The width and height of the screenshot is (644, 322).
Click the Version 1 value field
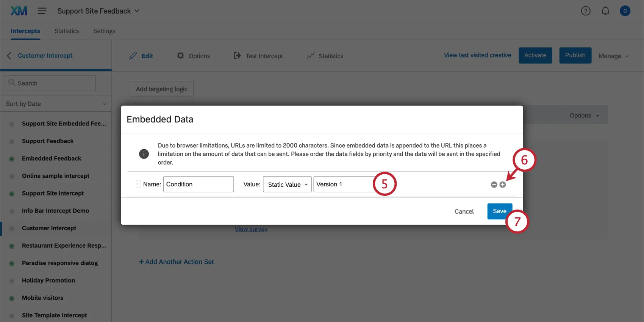click(x=343, y=184)
